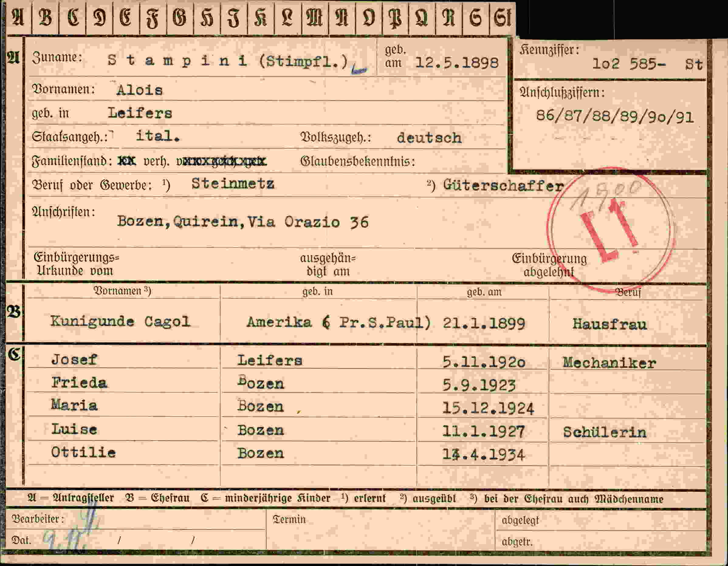Select ethnicity value deutsch
This screenshot has width=728, height=566.
[429, 138]
